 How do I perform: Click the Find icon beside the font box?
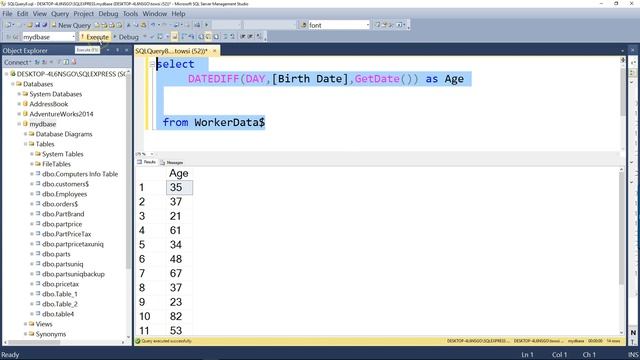click(304, 25)
